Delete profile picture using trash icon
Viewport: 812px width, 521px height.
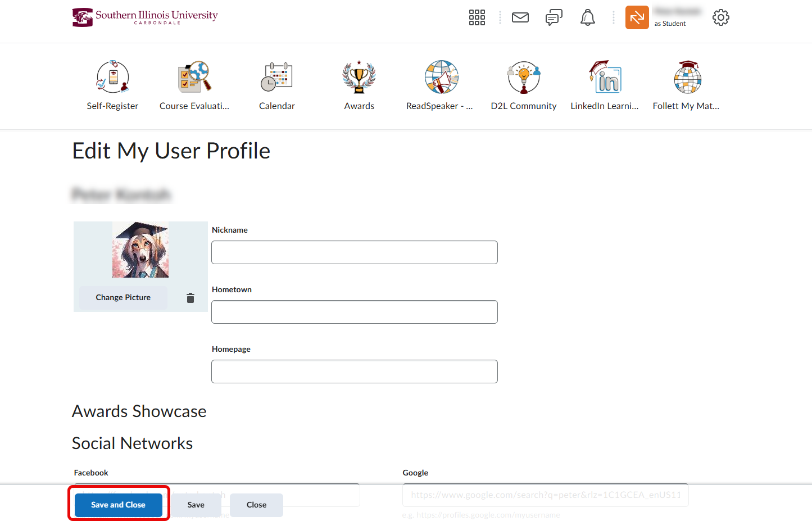[190, 298]
